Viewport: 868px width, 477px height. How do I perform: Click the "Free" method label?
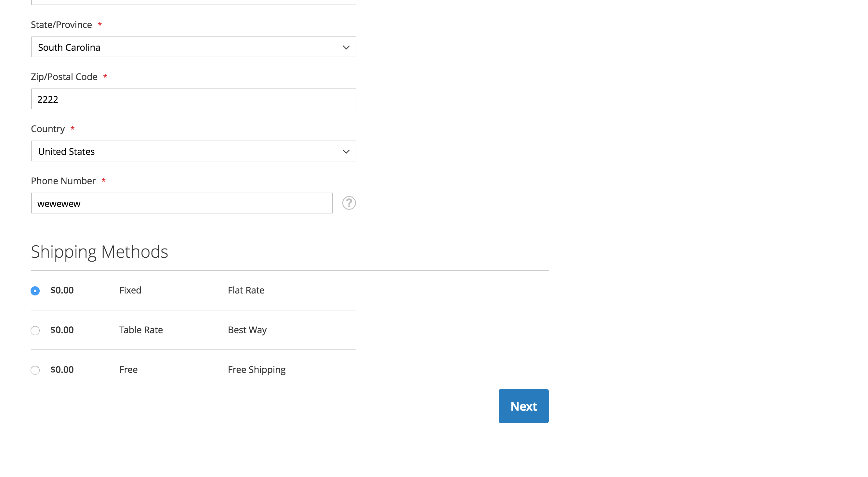[x=128, y=370]
